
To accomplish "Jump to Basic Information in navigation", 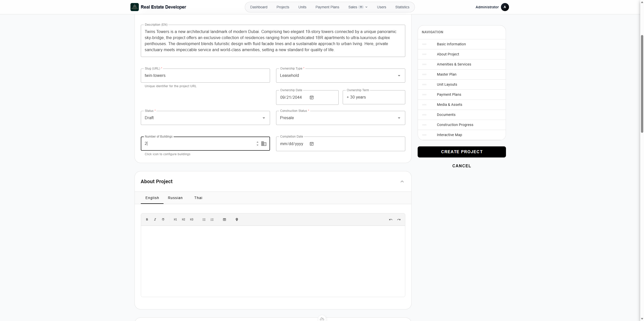I will [462, 44].
